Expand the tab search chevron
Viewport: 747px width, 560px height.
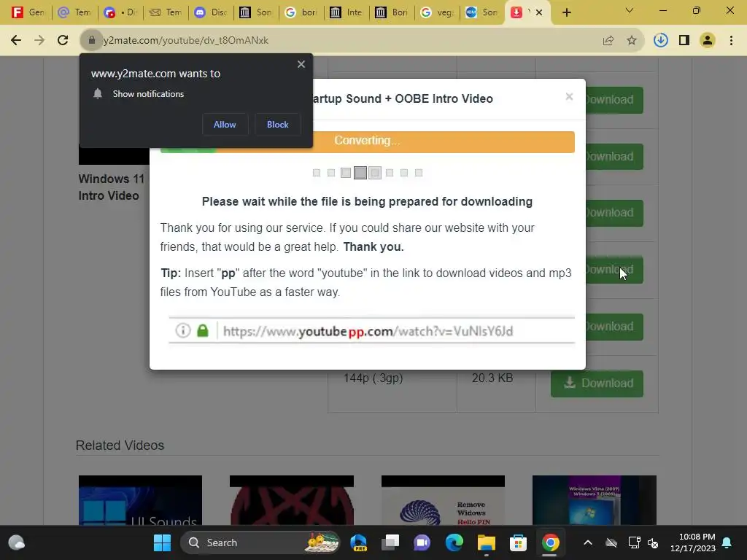tap(630, 10)
